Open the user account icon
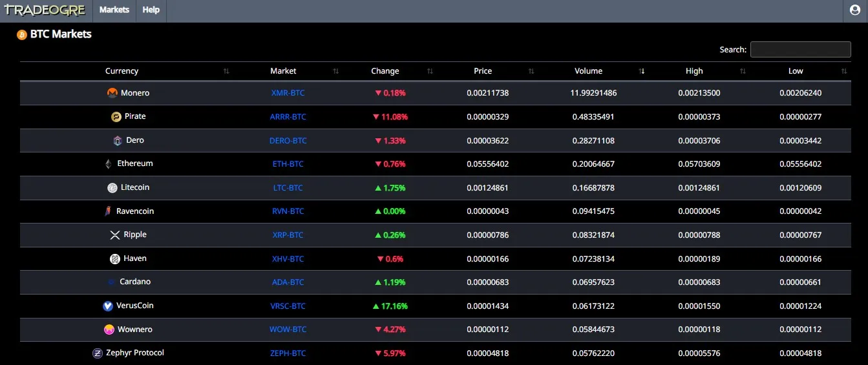The image size is (868, 365). point(856,10)
